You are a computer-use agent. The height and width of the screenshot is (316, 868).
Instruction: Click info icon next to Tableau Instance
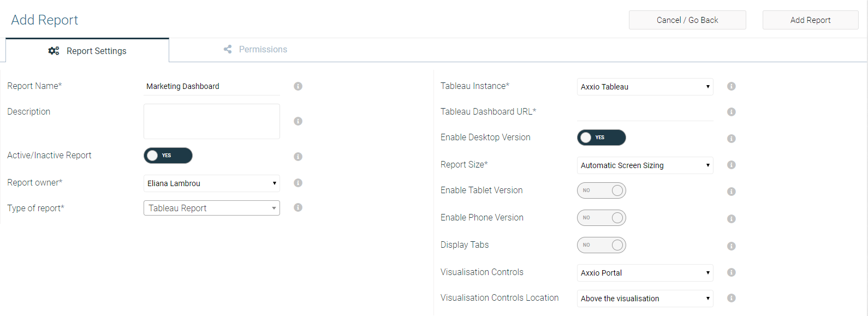coord(732,86)
